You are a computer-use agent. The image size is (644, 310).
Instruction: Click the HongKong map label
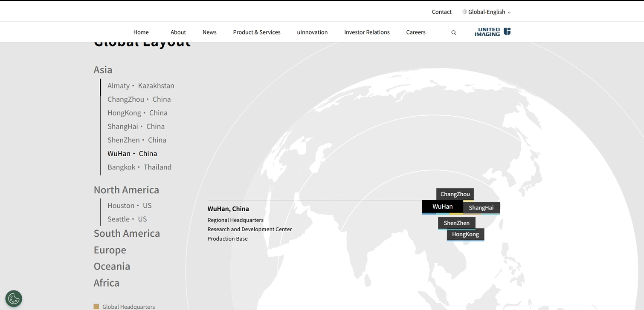click(465, 234)
